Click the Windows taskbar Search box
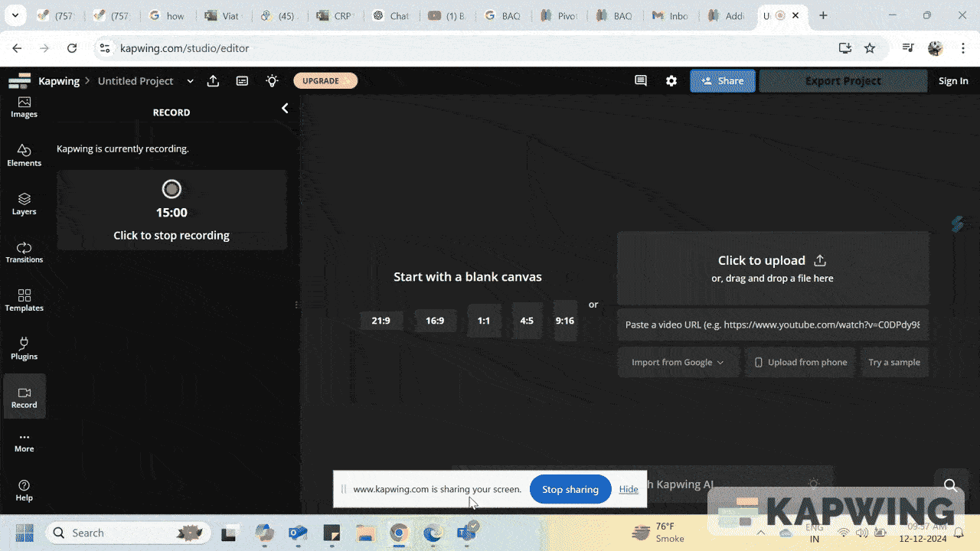 tap(127, 533)
